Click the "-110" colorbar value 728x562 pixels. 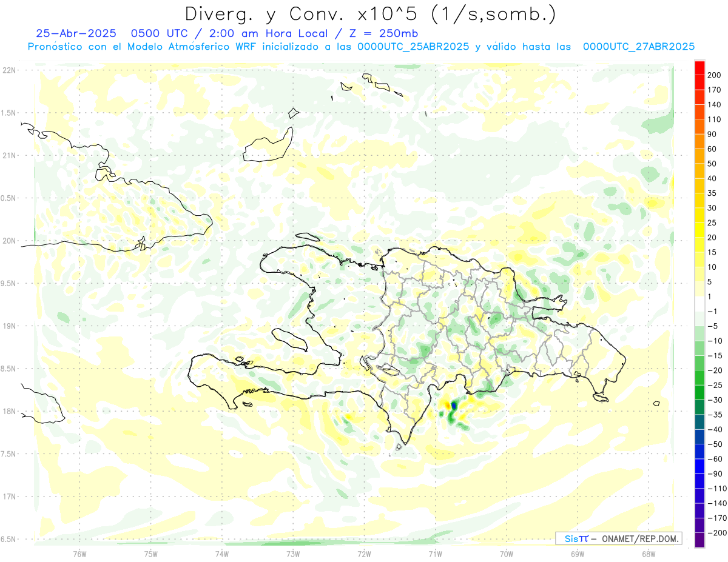click(x=717, y=488)
